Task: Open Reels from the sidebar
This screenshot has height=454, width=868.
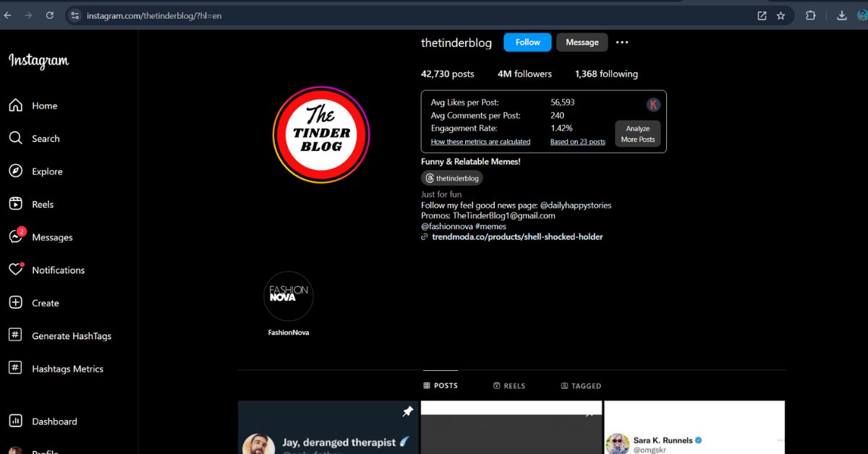Action: 31,204
